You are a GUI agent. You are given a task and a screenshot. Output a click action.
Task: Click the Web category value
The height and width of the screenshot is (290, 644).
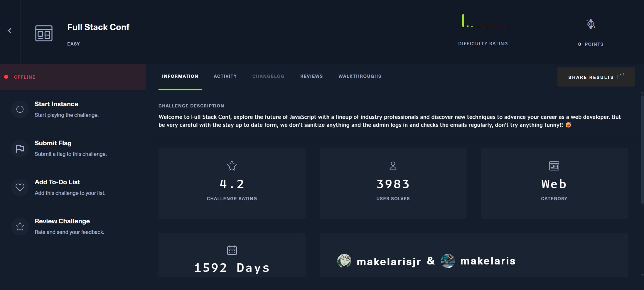click(x=554, y=184)
